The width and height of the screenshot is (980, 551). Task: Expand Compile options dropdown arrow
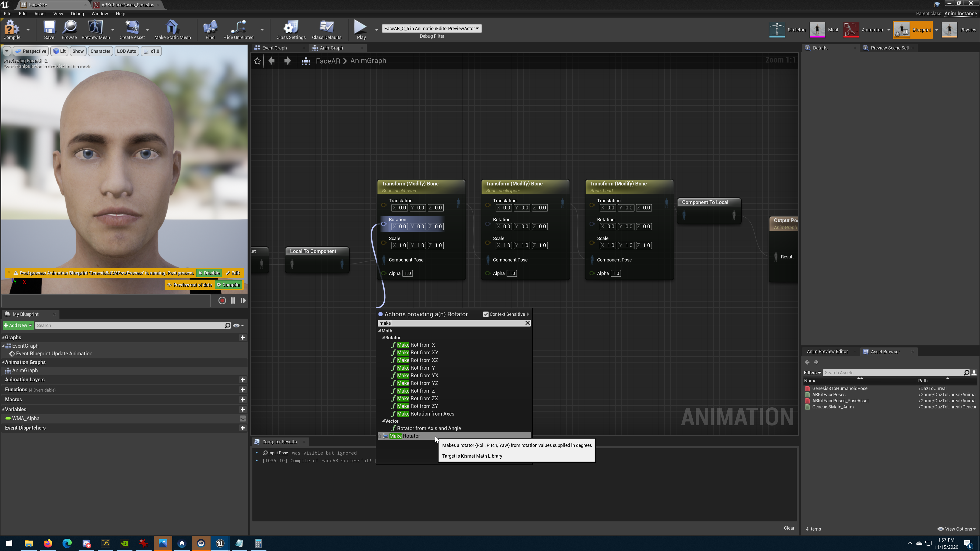pos(28,30)
